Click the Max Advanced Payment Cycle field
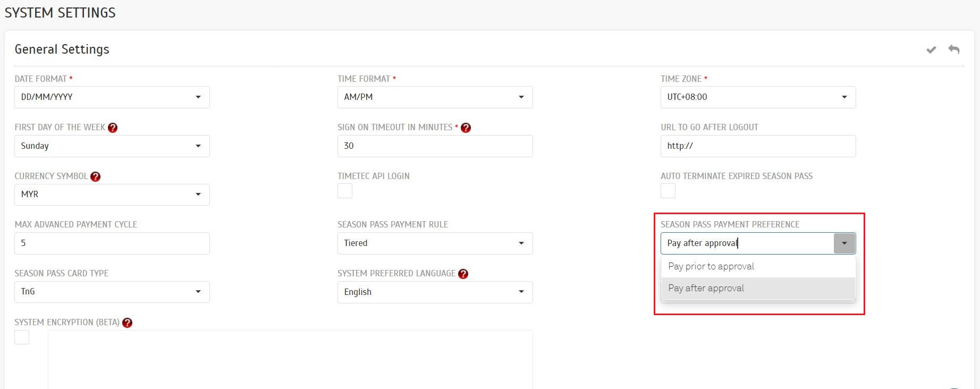The width and height of the screenshot is (980, 389). click(112, 243)
